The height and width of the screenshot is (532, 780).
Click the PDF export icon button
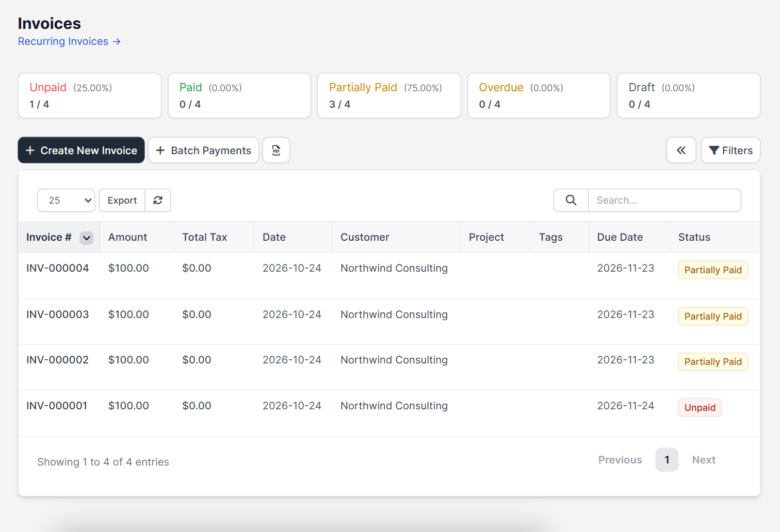coord(276,150)
